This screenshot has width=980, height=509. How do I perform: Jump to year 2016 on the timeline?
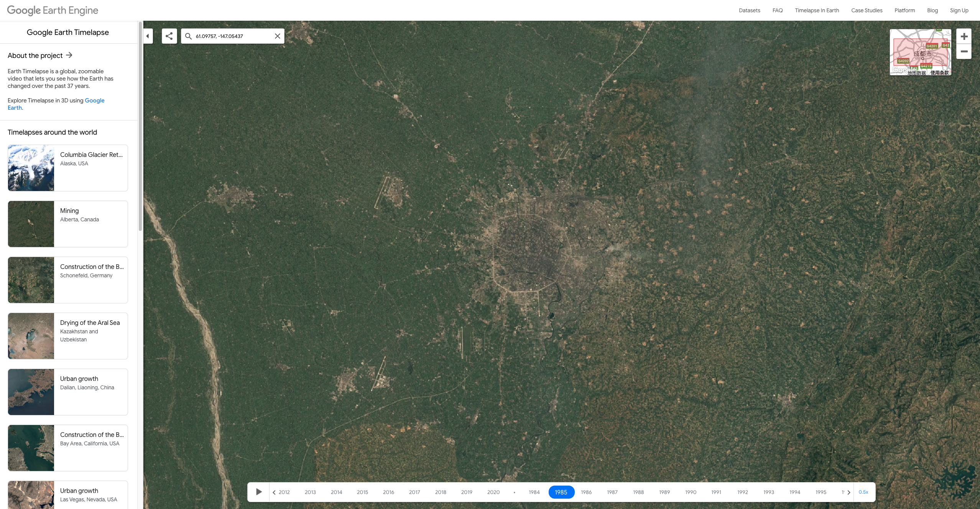pos(388,492)
